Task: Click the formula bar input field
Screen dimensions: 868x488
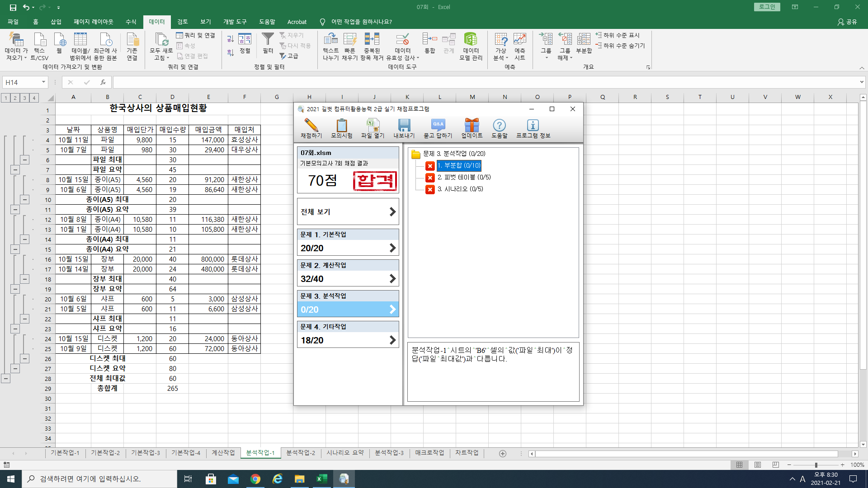Action: 486,82
